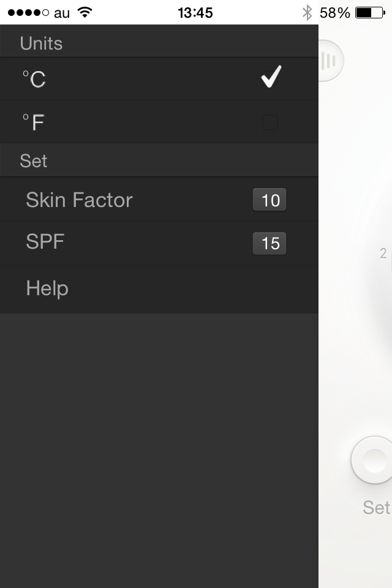Screen dimensions: 392x588
Task: Tap the white checkmark next to °C
Action: click(271, 77)
